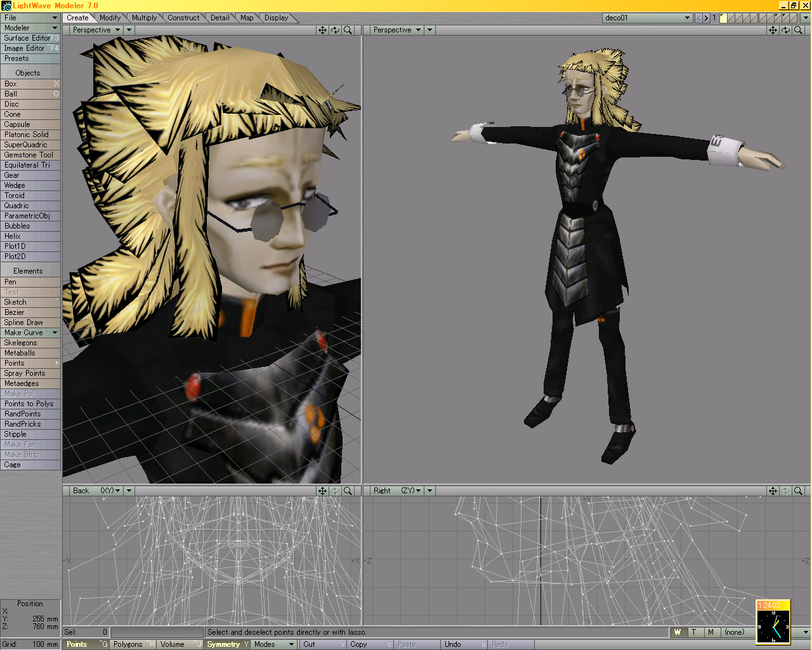Screen dimensions: 812x650
Task: Click the Points to Polys button
Action: 30,404
